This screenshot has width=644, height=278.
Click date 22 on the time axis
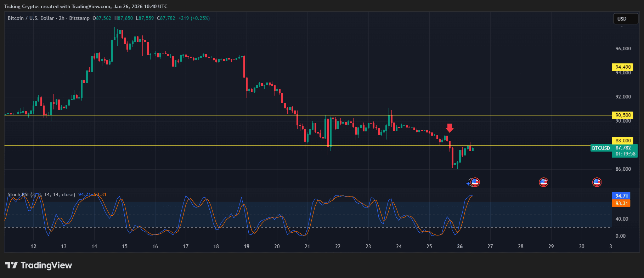click(338, 246)
